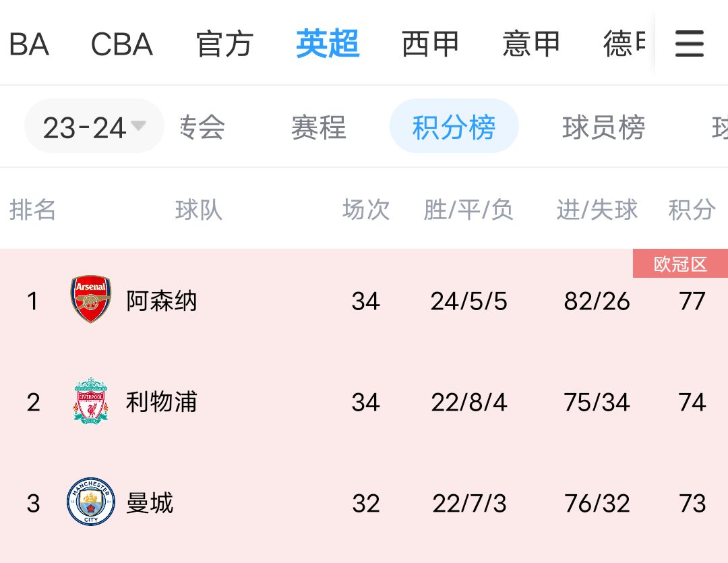The width and height of the screenshot is (728, 563).
Task: Open the 球员榜 player rankings tab
Action: click(x=603, y=127)
